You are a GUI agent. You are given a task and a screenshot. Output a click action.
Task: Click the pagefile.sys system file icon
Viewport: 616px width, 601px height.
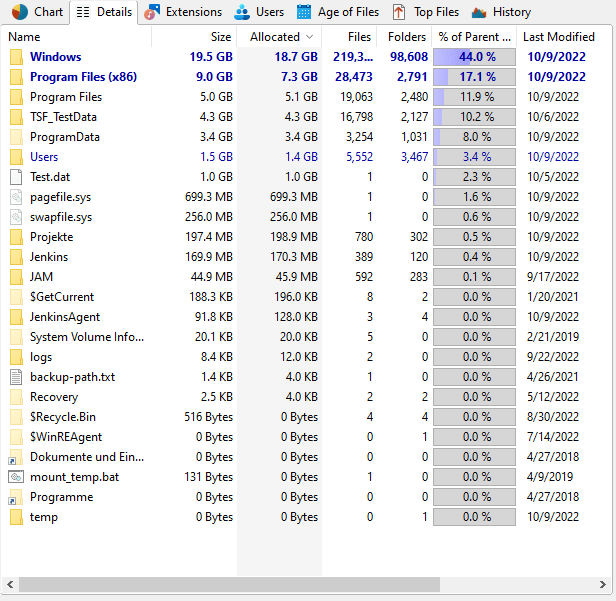[x=16, y=197]
